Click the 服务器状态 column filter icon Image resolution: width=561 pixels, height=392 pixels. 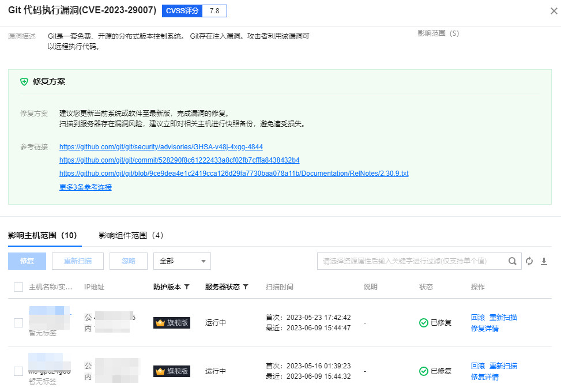click(246, 287)
